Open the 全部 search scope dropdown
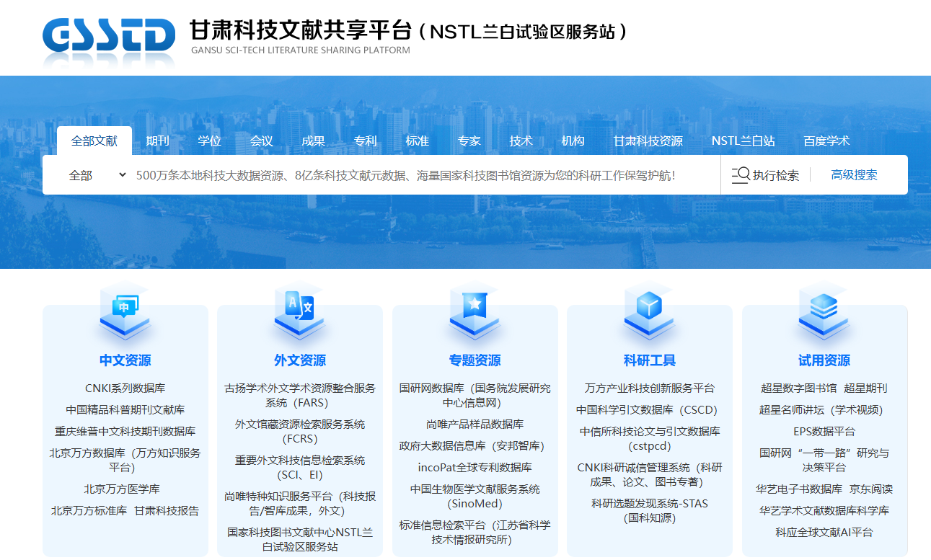This screenshot has height=560, width=931. [x=97, y=175]
